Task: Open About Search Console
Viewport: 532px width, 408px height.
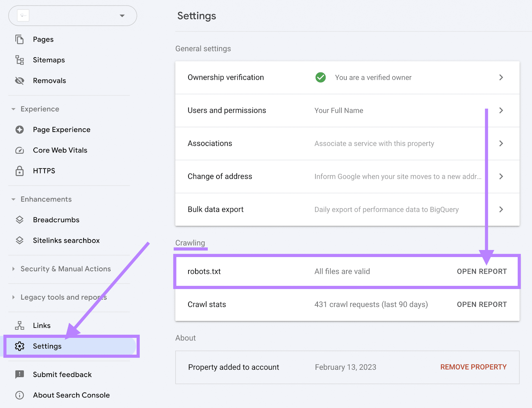Action: (71, 395)
